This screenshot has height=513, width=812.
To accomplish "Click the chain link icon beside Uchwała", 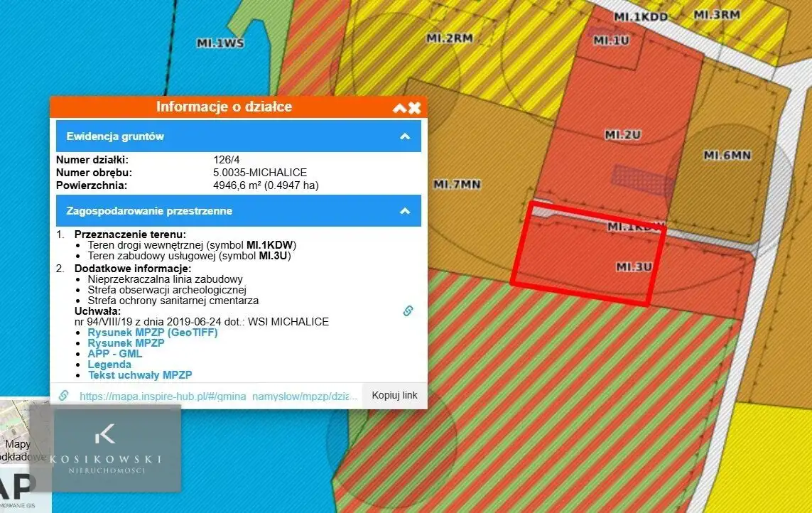I will [x=408, y=310].
